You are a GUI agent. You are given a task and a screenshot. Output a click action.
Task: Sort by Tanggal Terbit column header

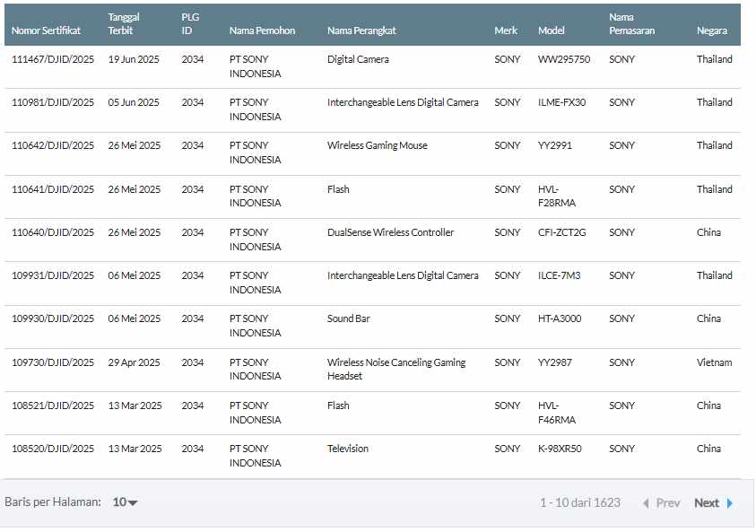(x=123, y=24)
